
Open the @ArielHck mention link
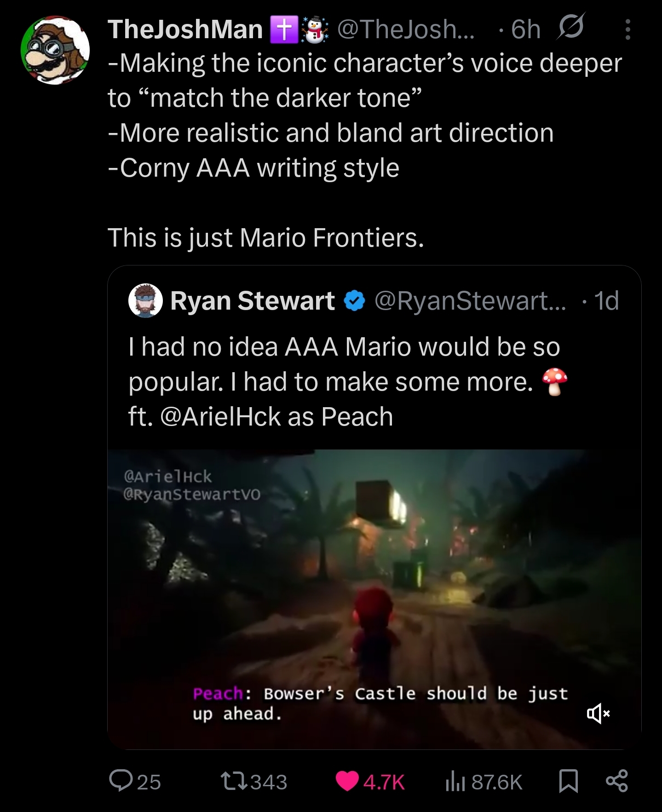click(x=220, y=417)
